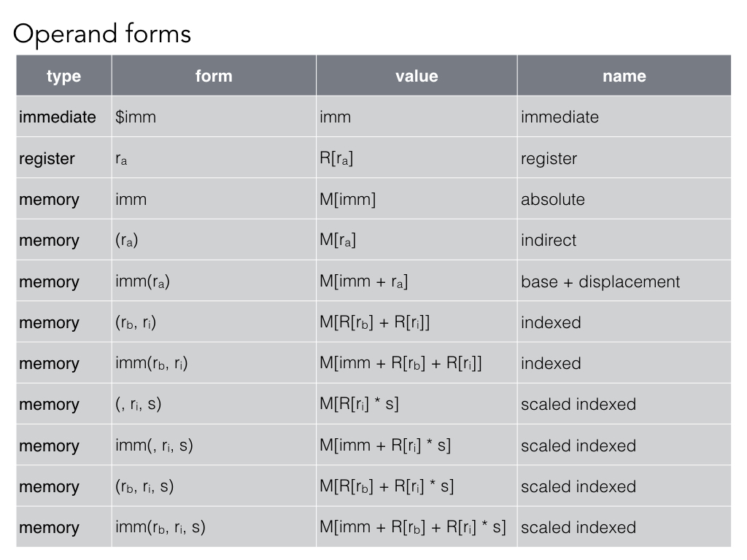The width and height of the screenshot is (747, 560).
Task: Click the 'Operand forms' slide title
Action: click(x=102, y=34)
